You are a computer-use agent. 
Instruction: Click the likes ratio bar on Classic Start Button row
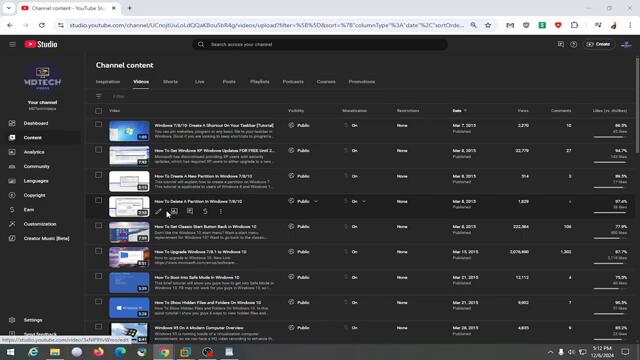[x=610, y=238]
